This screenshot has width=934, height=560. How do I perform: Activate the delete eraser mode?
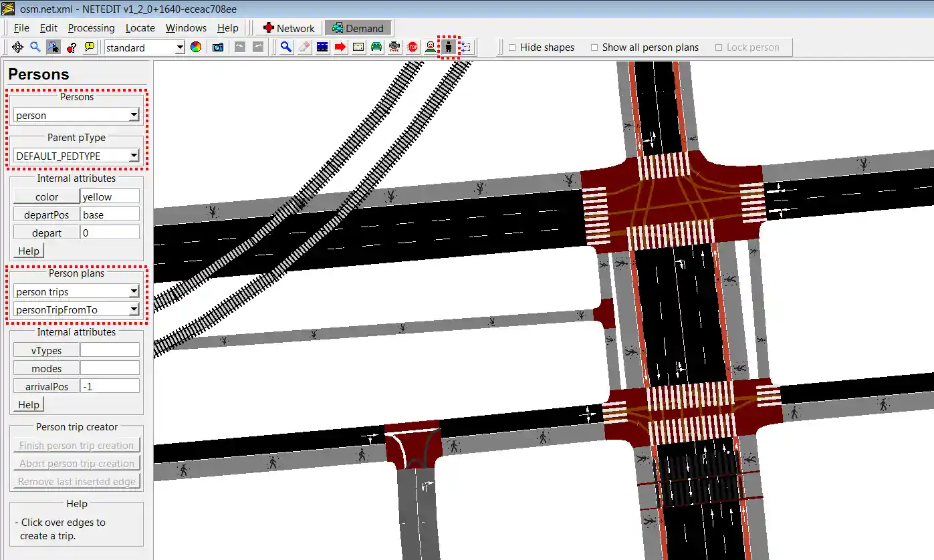[304, 47]
